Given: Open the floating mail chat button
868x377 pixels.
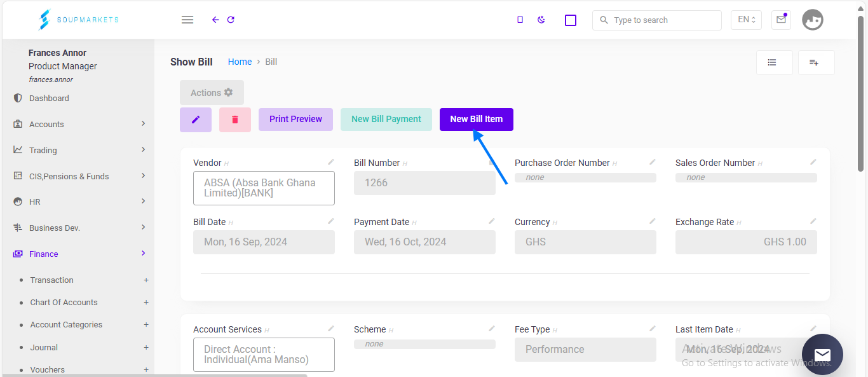Looking at the screenshot, I should coord(822,354).
